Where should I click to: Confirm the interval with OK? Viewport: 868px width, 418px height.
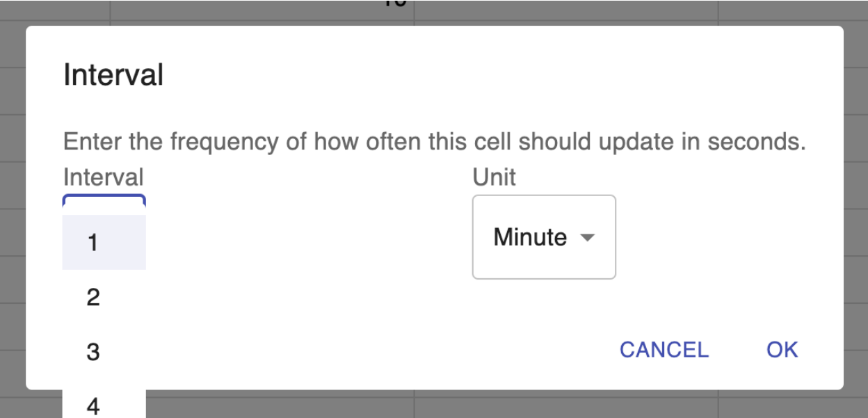(782, 349)
